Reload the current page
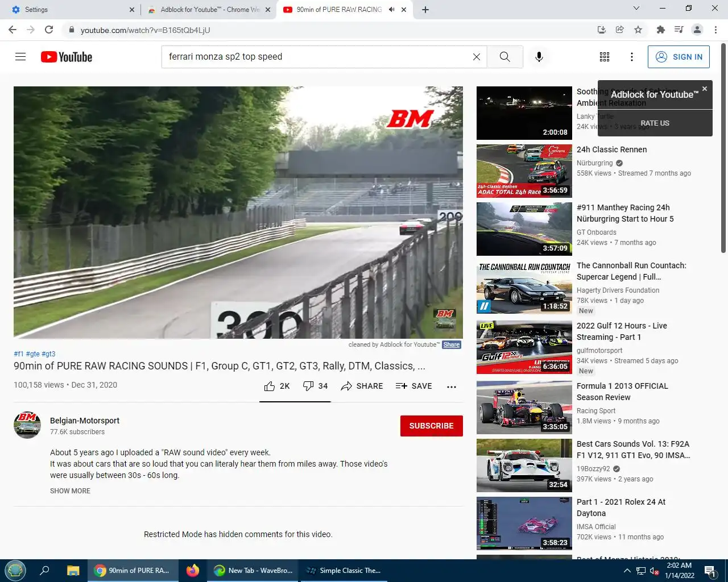 coord(49,30)
